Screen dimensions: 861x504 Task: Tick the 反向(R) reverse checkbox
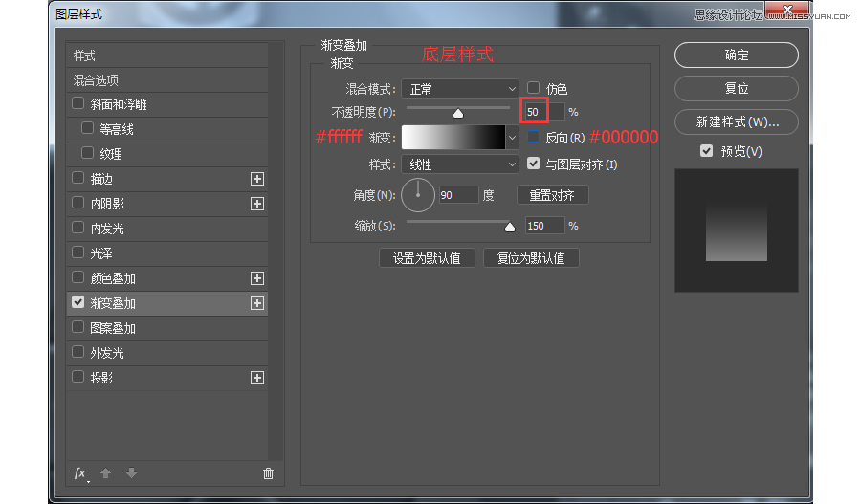pos(533,137)
